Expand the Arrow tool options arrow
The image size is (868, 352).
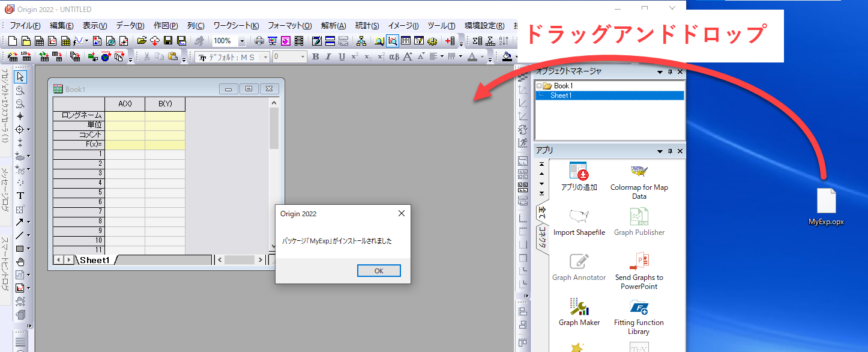pos(28,222)
